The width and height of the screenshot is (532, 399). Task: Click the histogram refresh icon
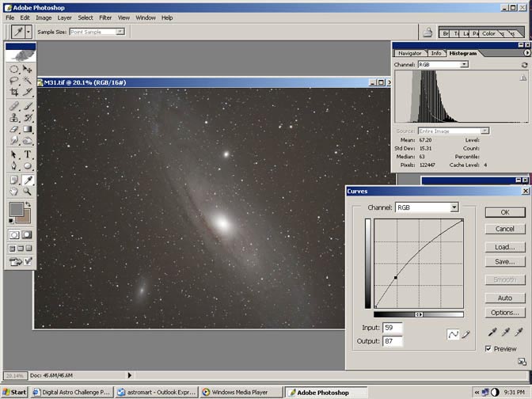click(x=524, y=64)
